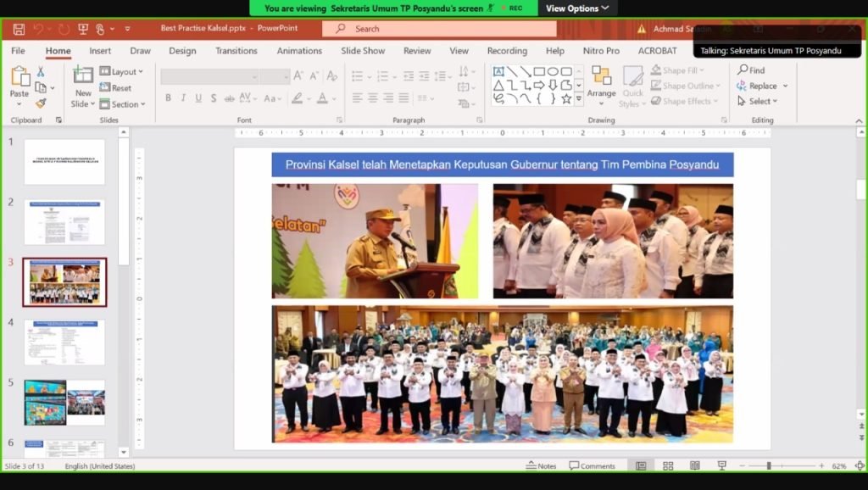Toggle Normal view in status bar
The height and width of the screenshot is (490, 868).
point(641,466)
